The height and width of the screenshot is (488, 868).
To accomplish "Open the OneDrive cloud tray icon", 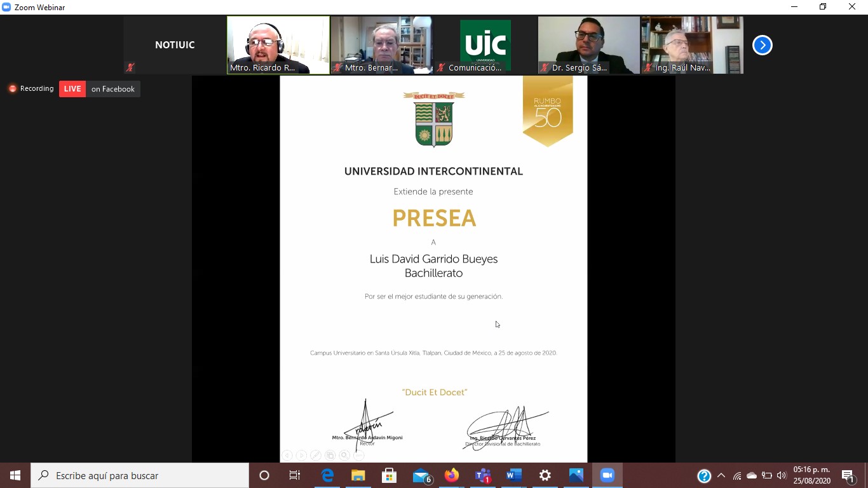I will pos(752,475).
